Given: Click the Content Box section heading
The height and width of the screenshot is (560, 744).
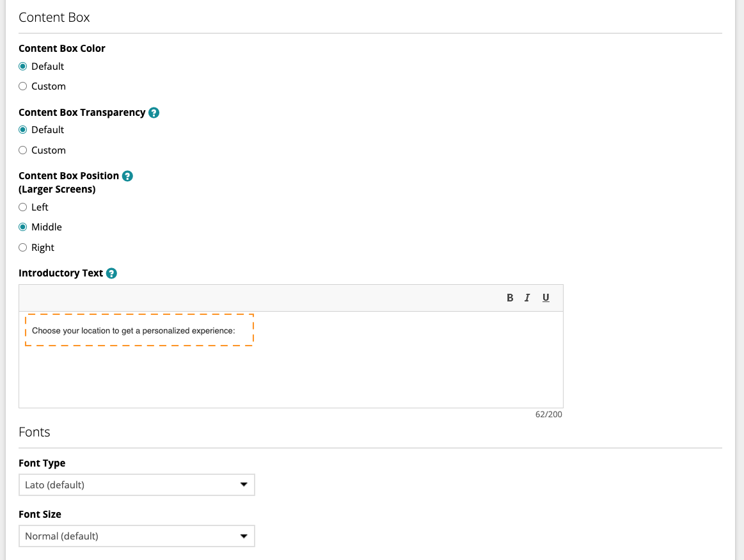Looking at the screenshot, I should (x=54, y=18).
